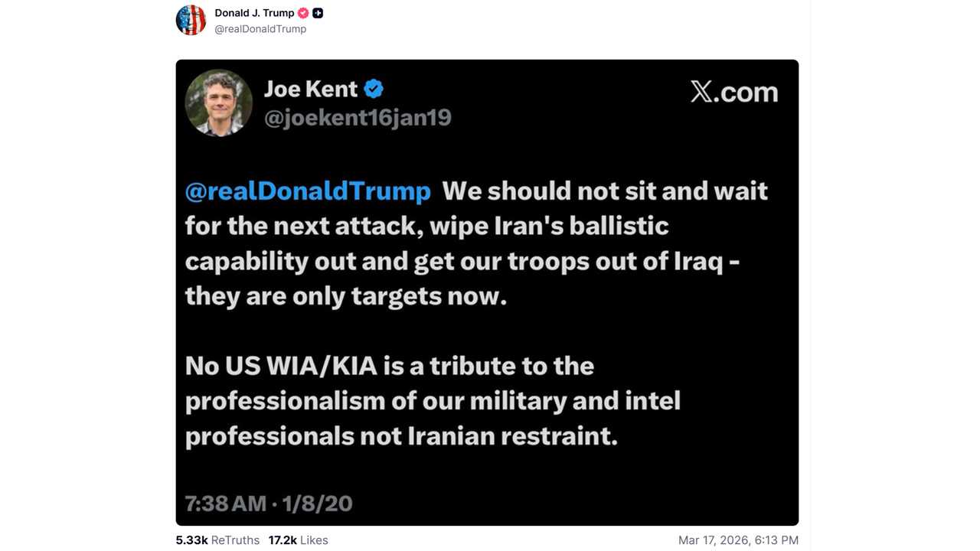The width and height of the screenshot is (980, 551).
Task: Click the line 'professionals not Iranian restraint.'
Action: click(401, 435)
